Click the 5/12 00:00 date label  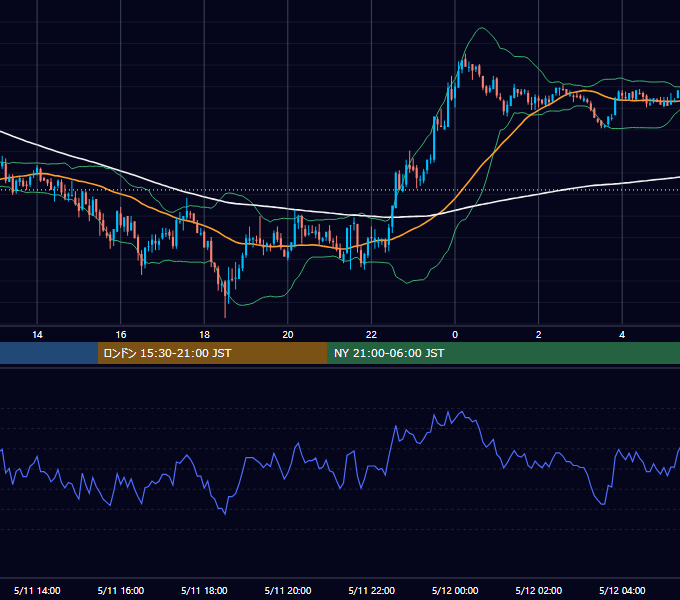point(455,590)
